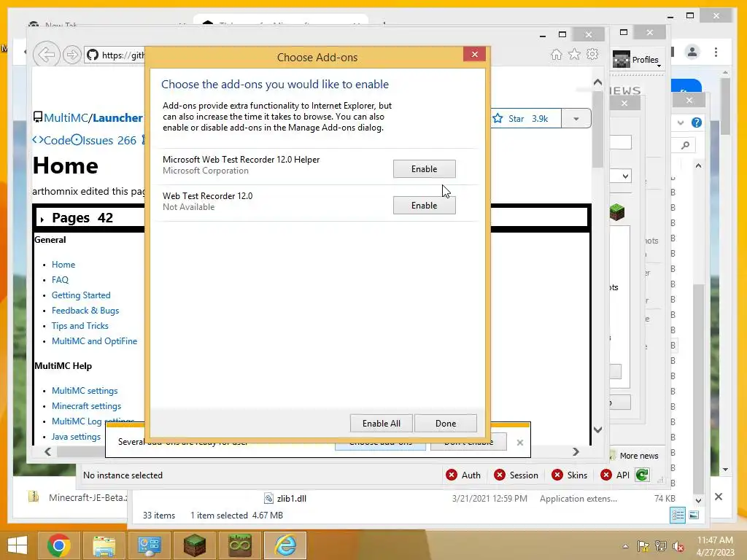Open the Explorer help question icon
Viewport: 747px width, 560px height.
[x=697, y=122]
